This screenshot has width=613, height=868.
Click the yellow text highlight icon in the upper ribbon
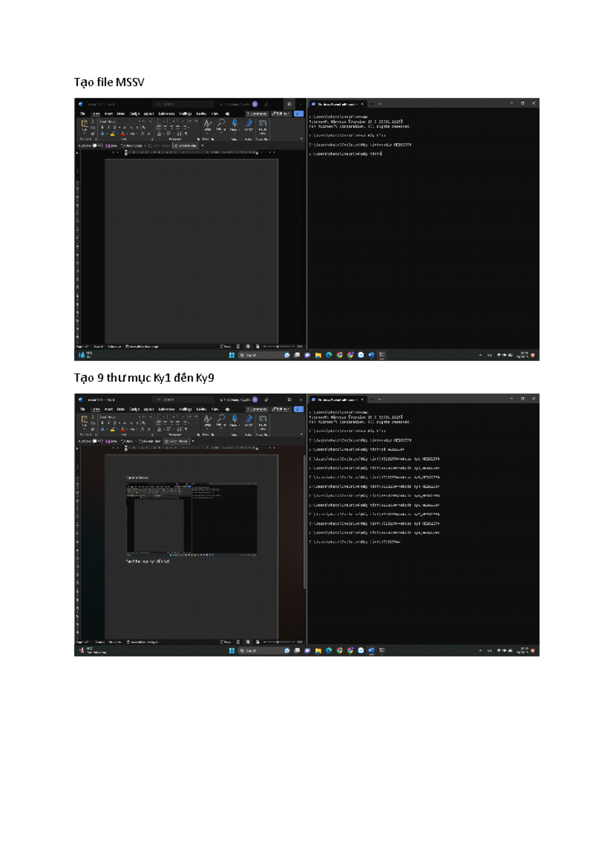tap(112, 134)
